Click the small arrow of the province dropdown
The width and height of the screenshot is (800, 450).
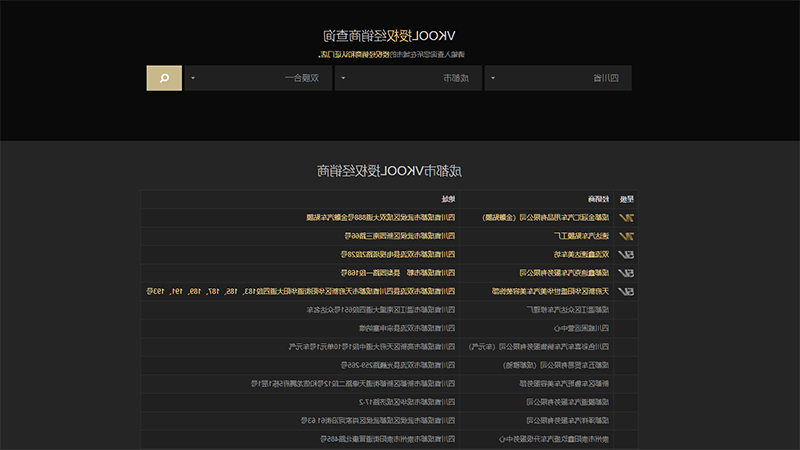[x=493, y=78]
